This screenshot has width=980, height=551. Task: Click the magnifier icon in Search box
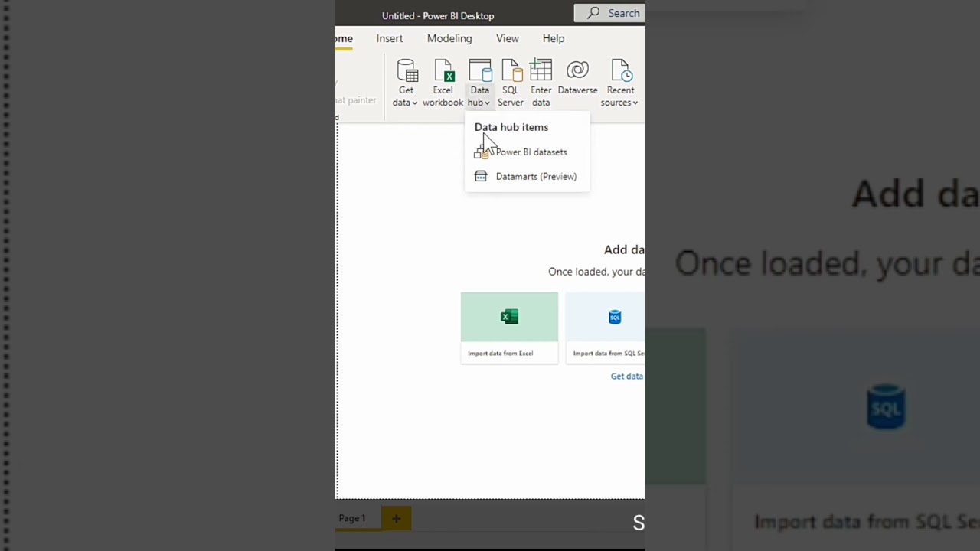click(x=593, y=13)
